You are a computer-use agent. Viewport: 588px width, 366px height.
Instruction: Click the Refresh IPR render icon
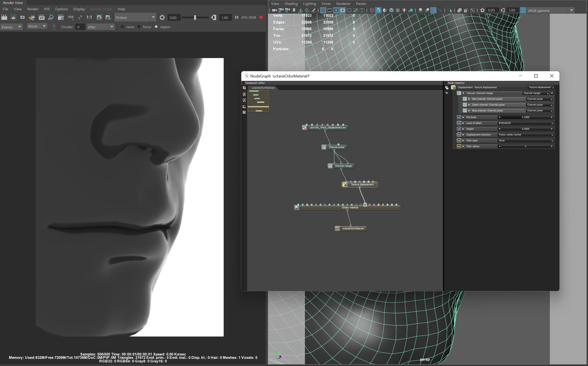51,17
